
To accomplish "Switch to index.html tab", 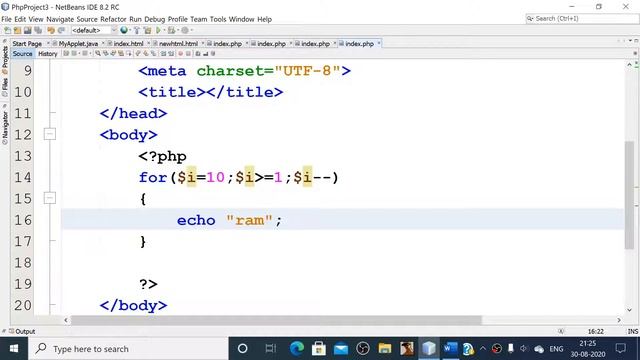I will (x=128, y=44).
